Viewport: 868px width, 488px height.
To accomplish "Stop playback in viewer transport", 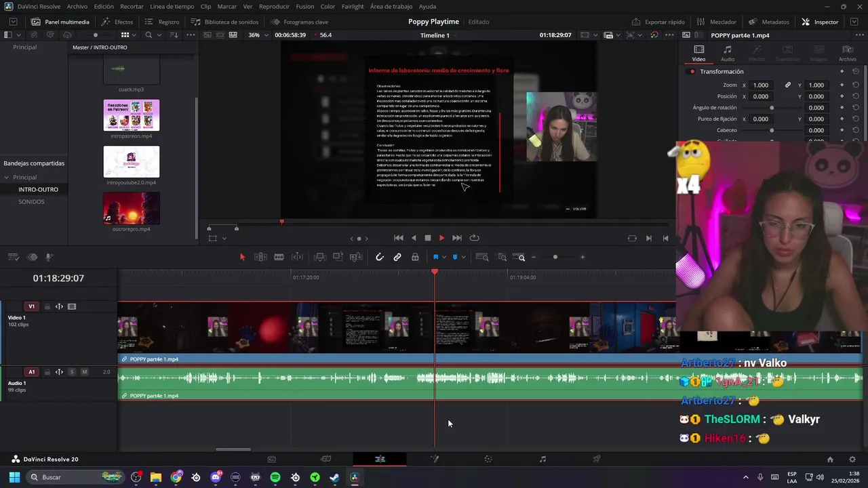I will point(428,238).
